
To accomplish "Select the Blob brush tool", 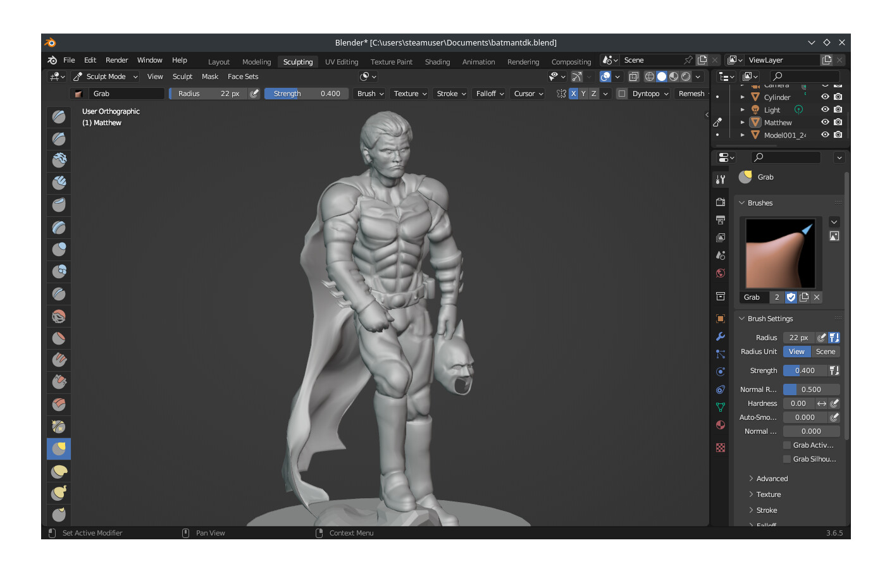I will (x=59, y=271).
